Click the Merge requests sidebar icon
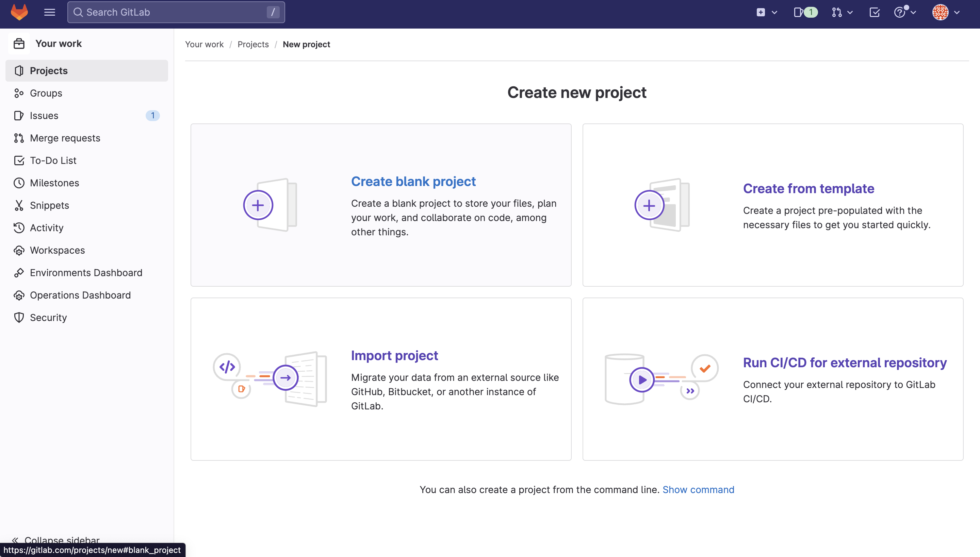 19,138
